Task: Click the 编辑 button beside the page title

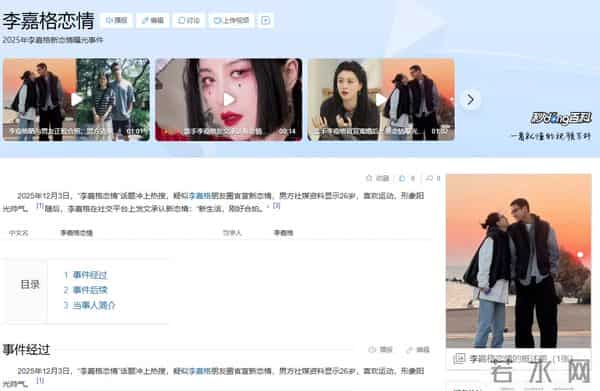Action: (152, 20)
